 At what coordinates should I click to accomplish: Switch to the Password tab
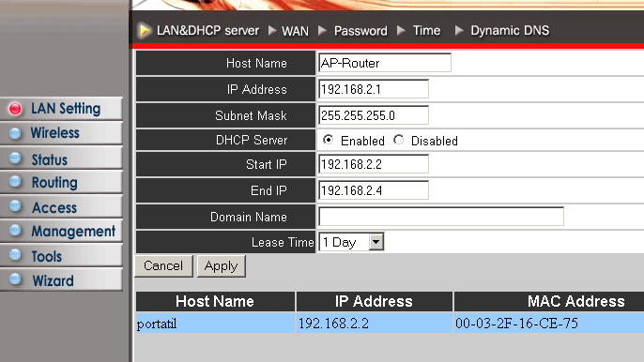360,31
